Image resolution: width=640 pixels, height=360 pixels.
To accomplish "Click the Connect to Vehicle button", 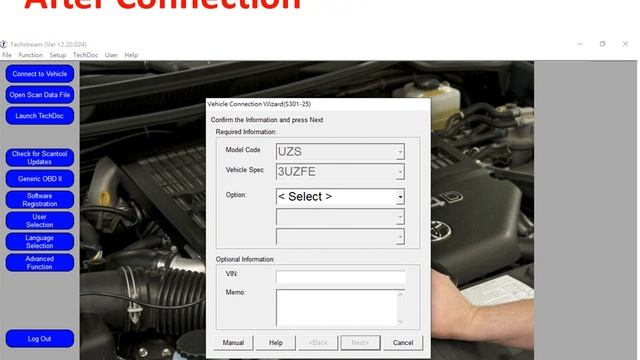I will pyautogui.click(x=40, y=74).
